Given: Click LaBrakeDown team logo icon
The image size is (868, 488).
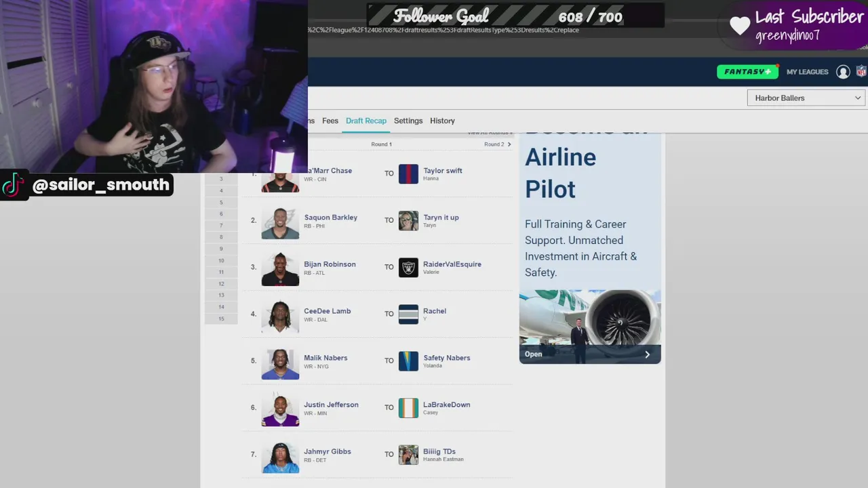Looking at the screenshot, I should pos(408,407).
